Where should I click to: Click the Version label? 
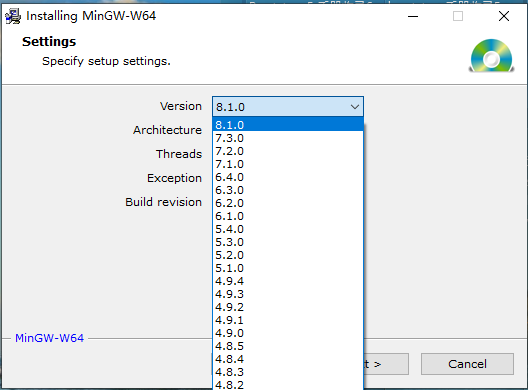click(x=181, y=106)
